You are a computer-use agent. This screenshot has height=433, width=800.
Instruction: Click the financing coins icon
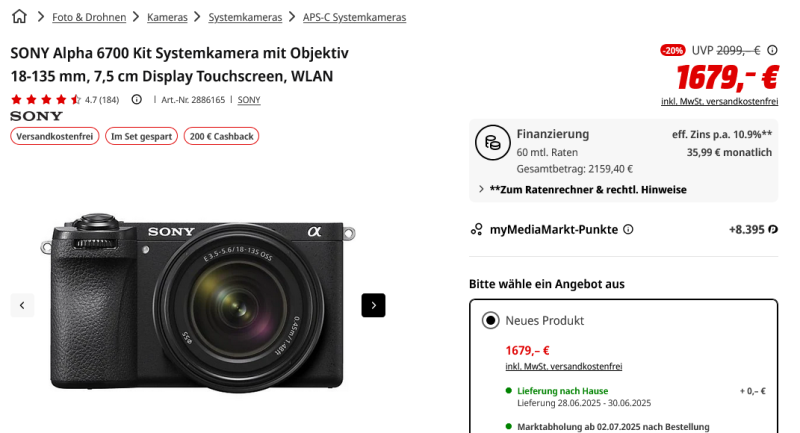pos(491,144)
